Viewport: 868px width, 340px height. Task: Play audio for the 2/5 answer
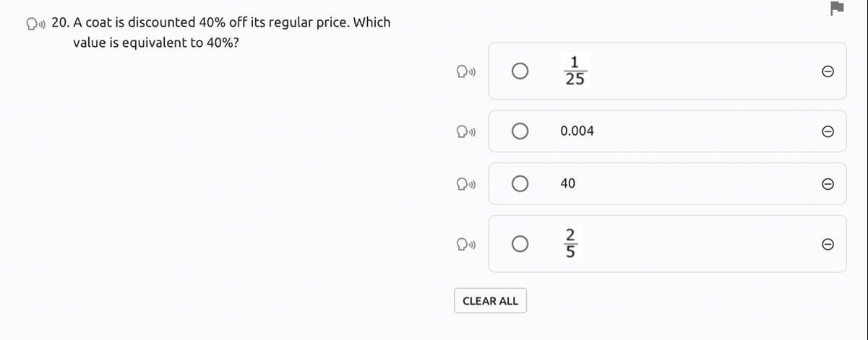[465, 245]
